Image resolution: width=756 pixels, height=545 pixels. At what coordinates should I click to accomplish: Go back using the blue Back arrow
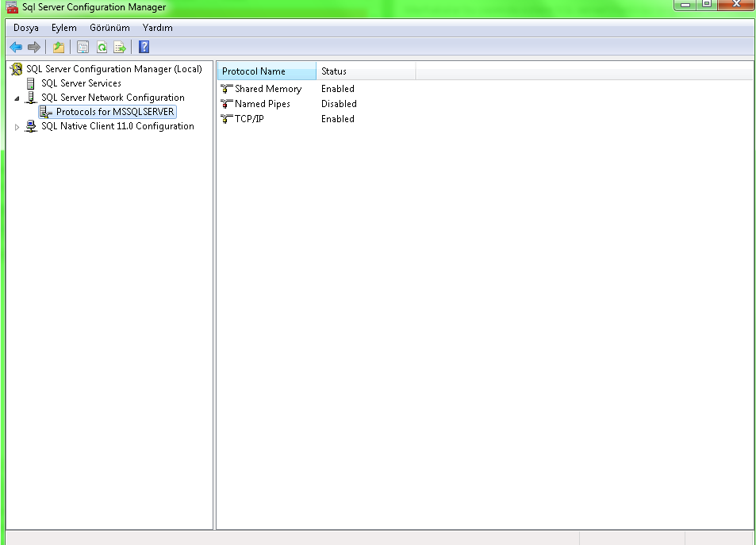pos(16,48)
